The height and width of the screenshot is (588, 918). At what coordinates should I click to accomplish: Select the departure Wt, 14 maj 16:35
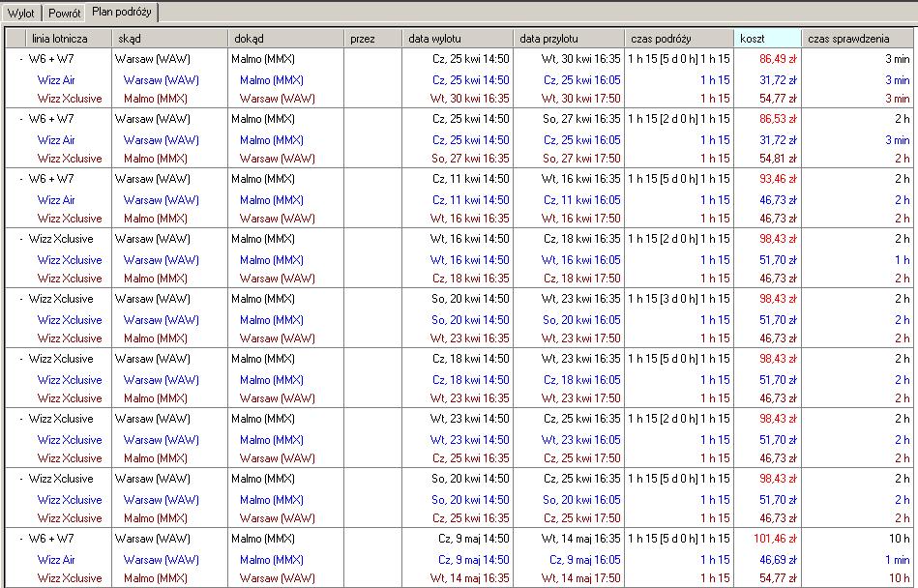pyautogui.click(x=469, y=578)
